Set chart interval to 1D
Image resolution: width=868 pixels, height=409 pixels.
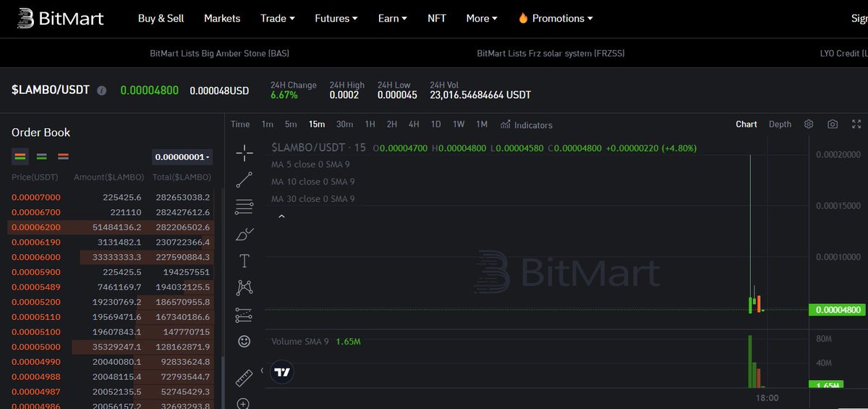pos(436,125)
